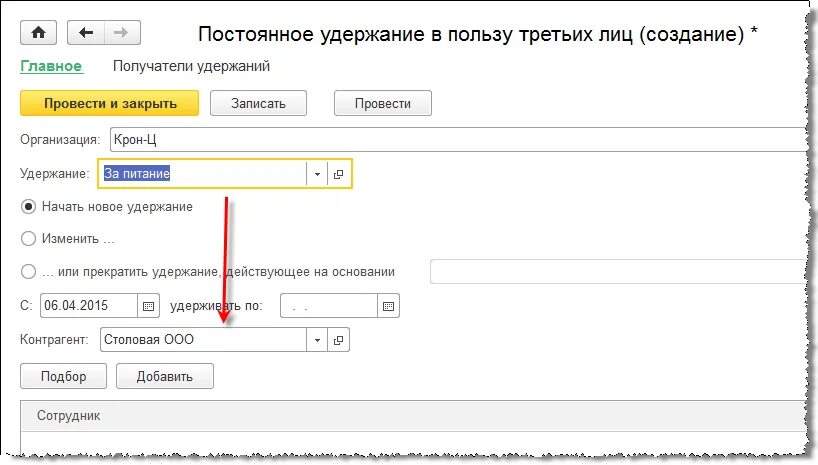Expand the Удержание dropdown list

click(317, 174)
